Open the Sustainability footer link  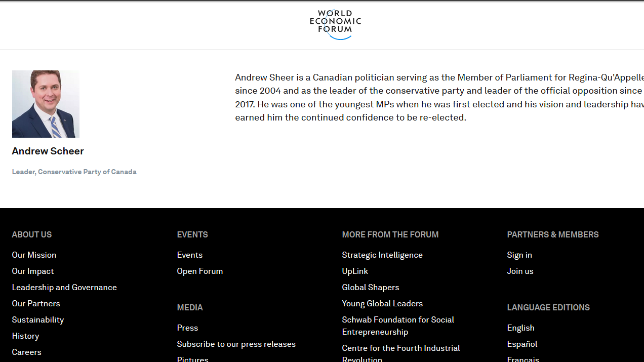point(38,319)
